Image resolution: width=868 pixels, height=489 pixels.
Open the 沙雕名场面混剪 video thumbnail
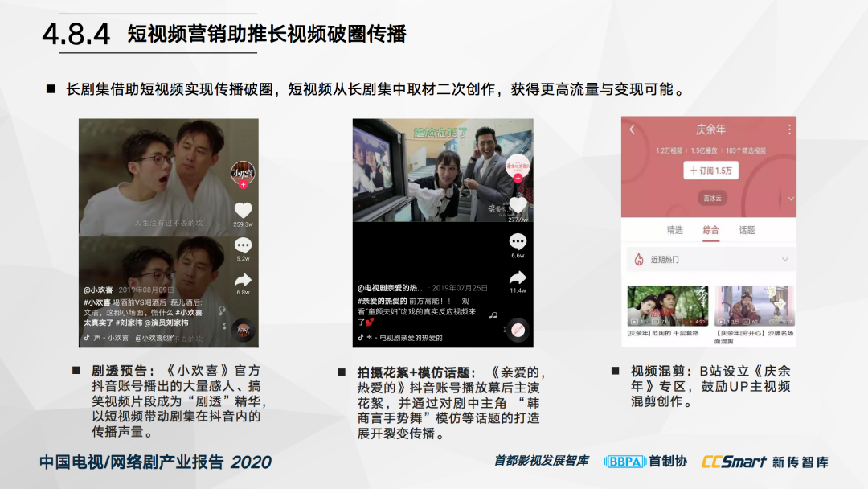[754, 306]
